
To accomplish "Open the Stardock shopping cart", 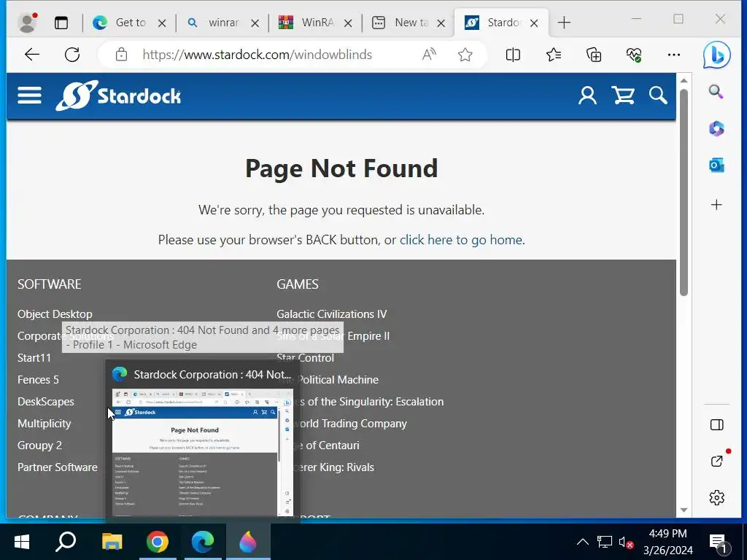I will (x=623, y=96).
